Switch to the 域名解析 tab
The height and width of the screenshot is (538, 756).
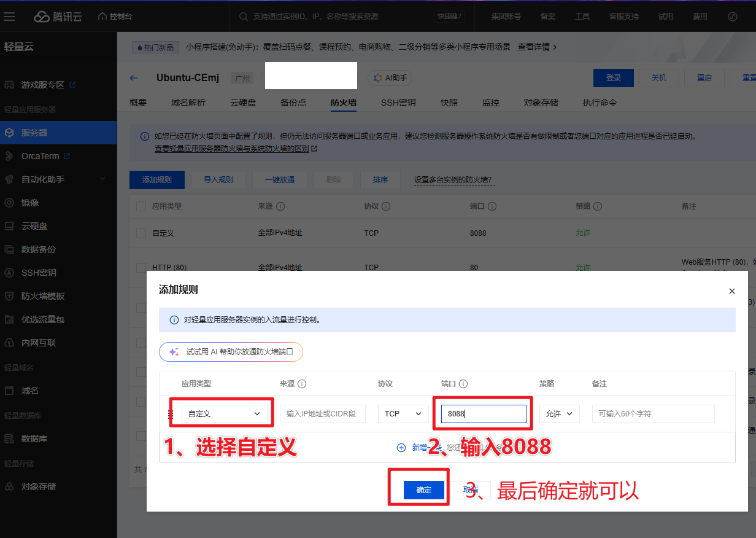[x=188, y=103]
